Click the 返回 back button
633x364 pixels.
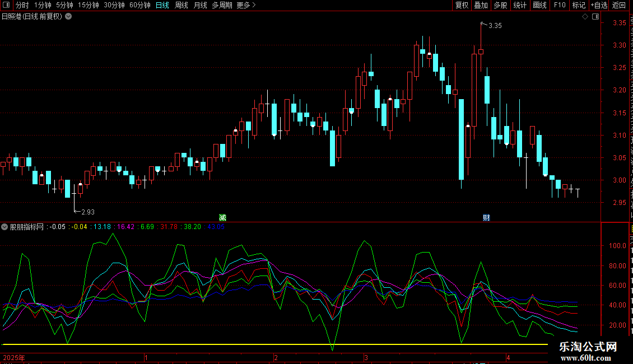pos(619,5)
